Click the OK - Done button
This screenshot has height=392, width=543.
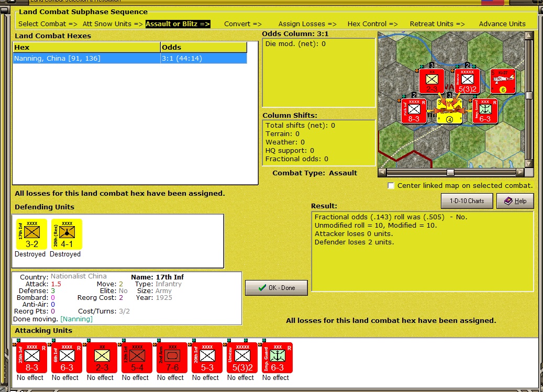tap(276, 288)
